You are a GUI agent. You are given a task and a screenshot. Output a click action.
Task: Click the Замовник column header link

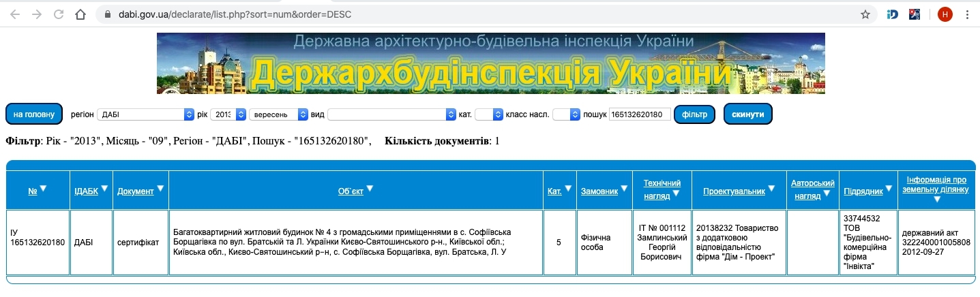coord(599,191)
